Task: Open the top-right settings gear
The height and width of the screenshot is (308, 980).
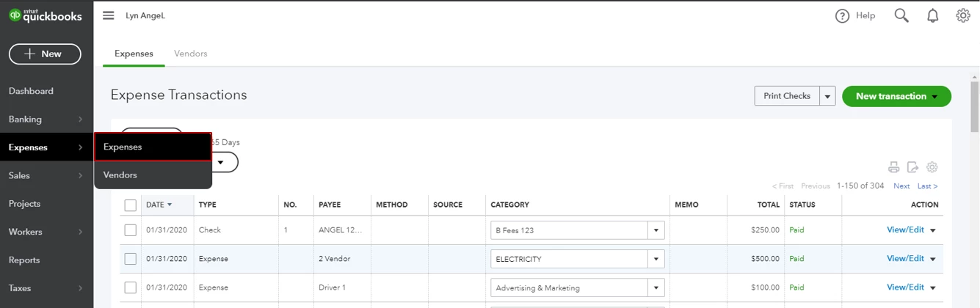Action: click(x=963, y=15)
